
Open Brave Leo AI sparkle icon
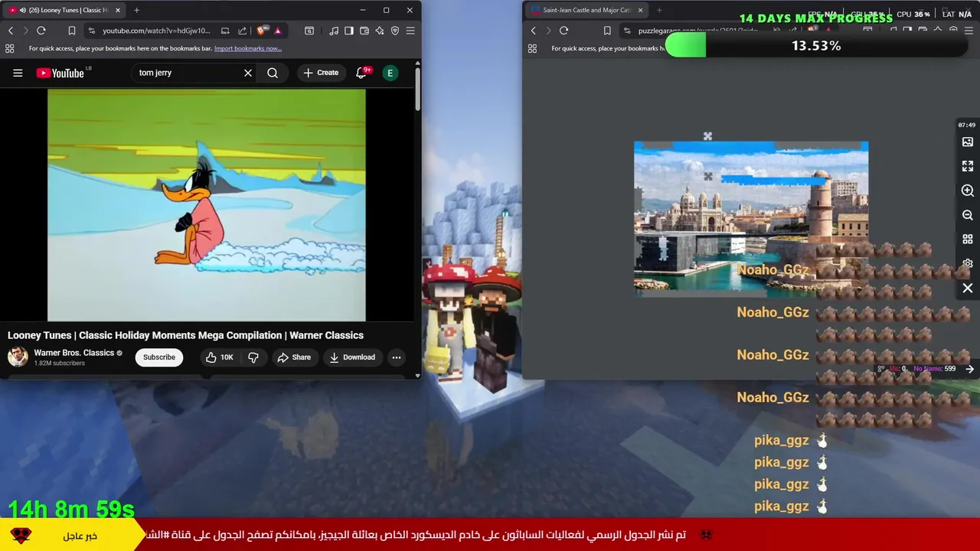380,31
